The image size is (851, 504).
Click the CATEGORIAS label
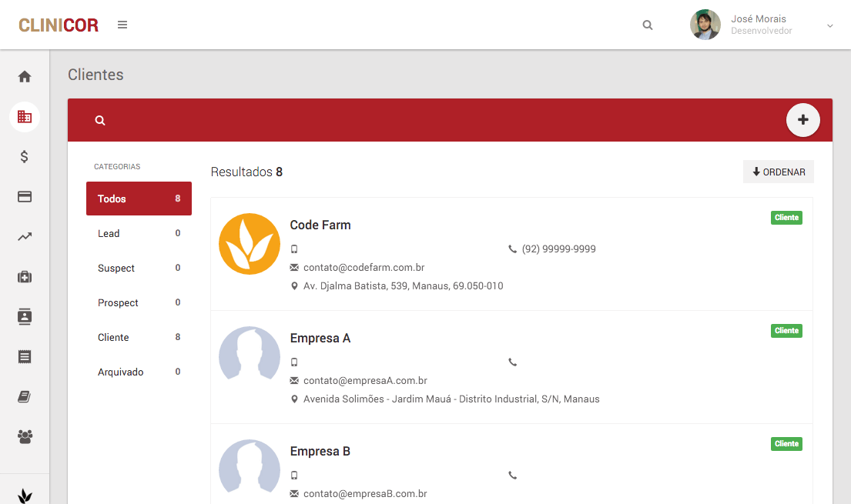117,166
